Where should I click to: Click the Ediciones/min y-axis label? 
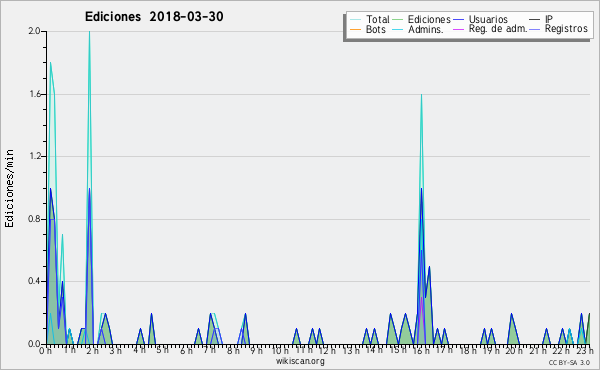[x=9, y=188]
